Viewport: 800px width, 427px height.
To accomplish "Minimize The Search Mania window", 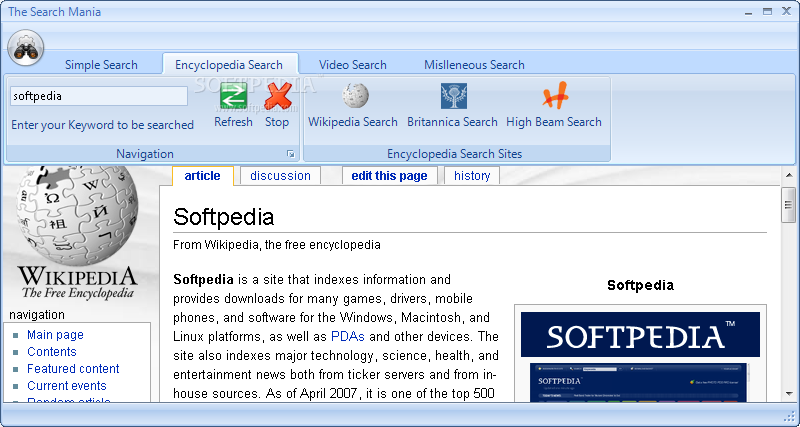I will (x=748, y=12).
